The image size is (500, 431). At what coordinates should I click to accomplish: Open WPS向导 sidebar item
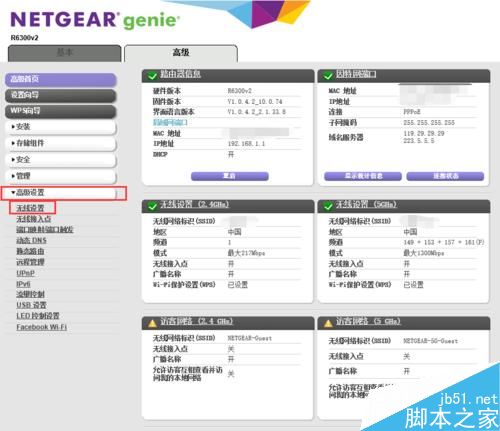[61, 111]
